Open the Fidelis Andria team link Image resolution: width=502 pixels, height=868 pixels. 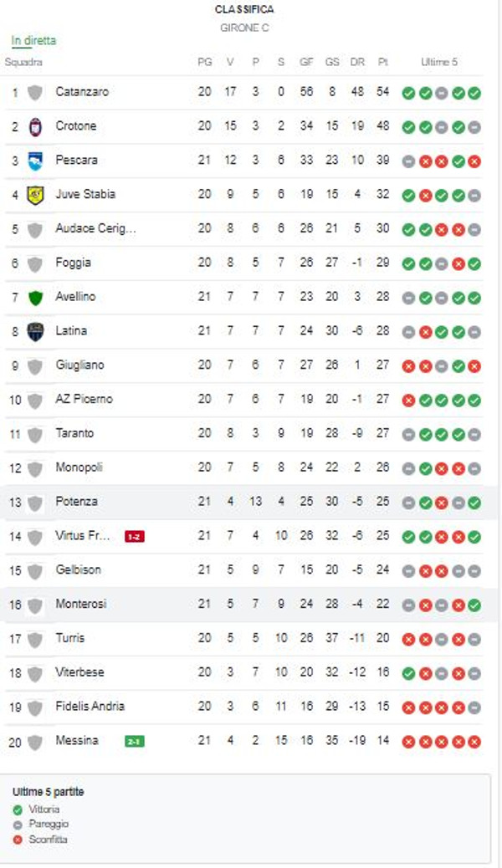click(x=90, y=707)
